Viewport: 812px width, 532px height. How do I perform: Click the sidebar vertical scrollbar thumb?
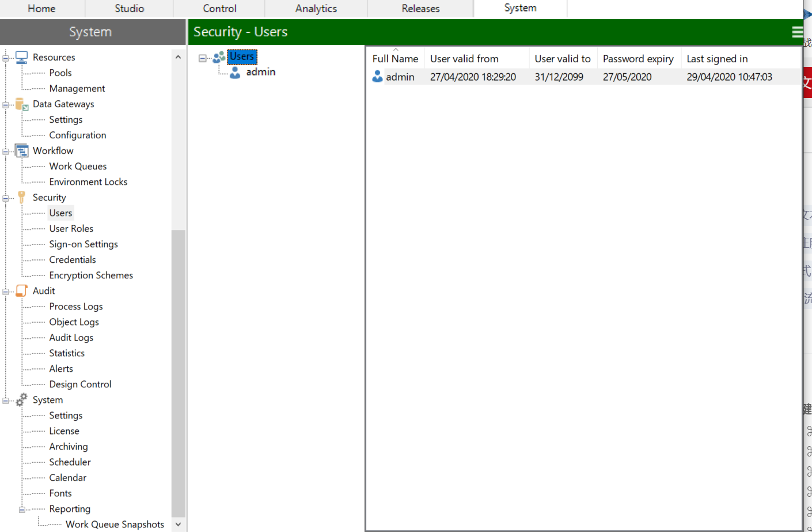pos(178,373)
